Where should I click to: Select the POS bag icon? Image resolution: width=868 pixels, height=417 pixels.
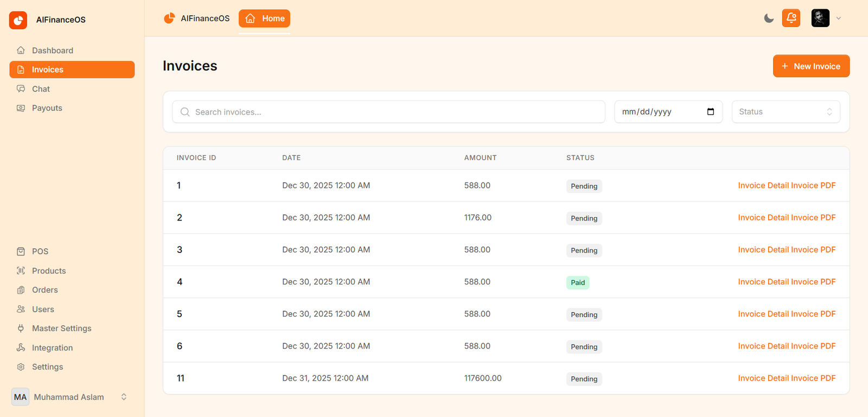21,251
